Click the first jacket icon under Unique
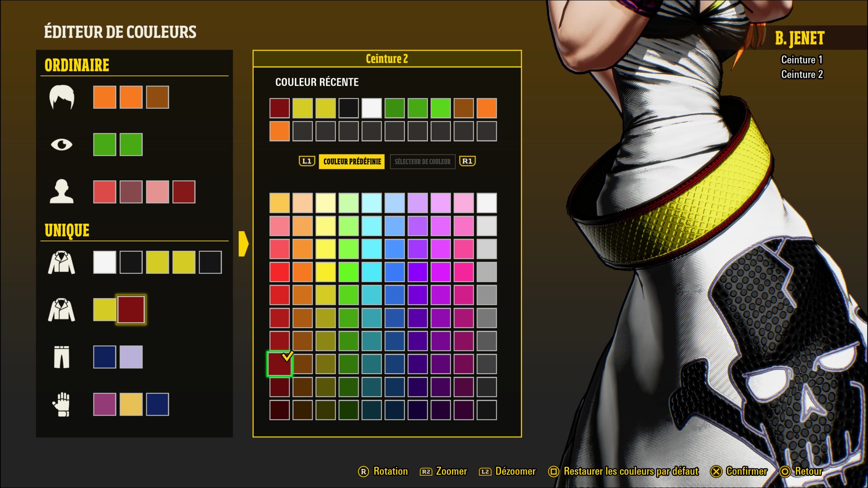Image resolution: width=868 pixels, height=488 pixels. pyautogui.click(x=61, y=262)
